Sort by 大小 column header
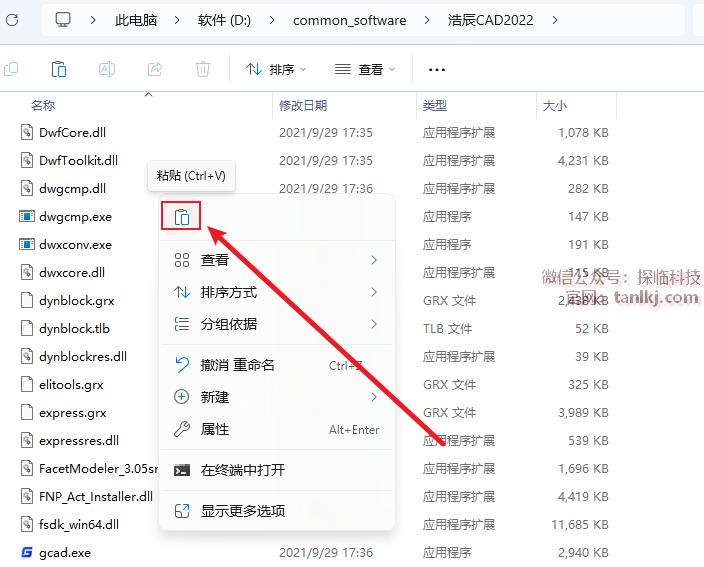 click(x=555, y=105)
